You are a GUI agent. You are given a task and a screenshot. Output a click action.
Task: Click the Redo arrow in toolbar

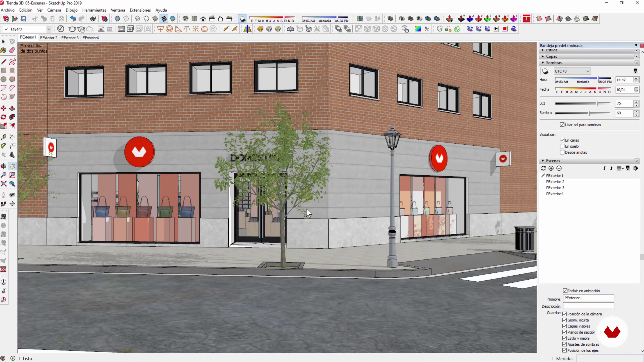pyautogui.click(x=82, y=19)
